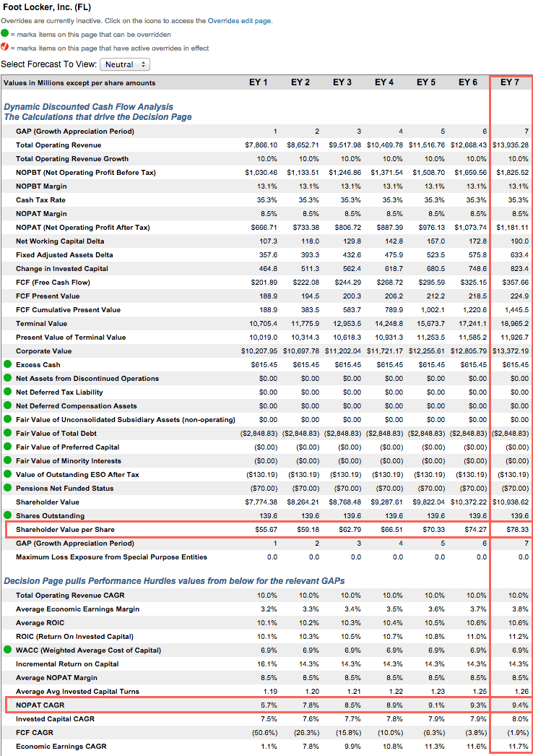Screen dimensions: 533x756
Task: Click the green legend dot for overridable items
Action: (5, 33)
